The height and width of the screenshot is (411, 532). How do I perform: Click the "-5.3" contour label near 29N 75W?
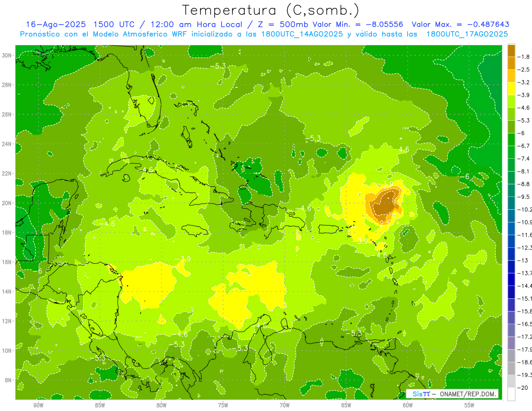pos(218,66)
